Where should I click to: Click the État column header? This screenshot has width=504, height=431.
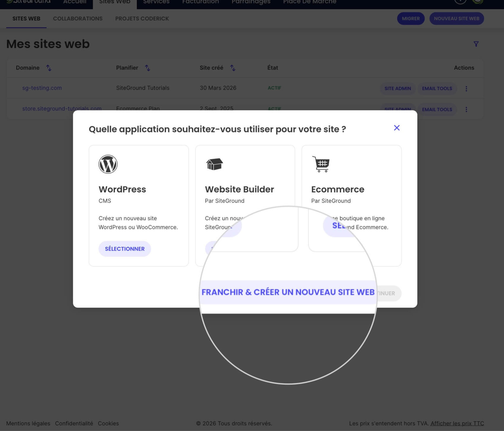pos(273,68)
